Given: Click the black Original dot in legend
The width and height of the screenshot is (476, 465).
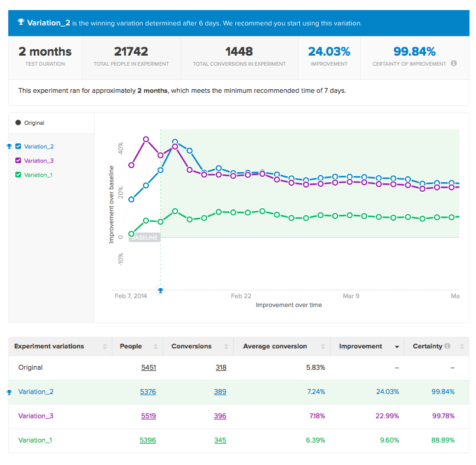Looking at the screenshot, I should (18, 123).
